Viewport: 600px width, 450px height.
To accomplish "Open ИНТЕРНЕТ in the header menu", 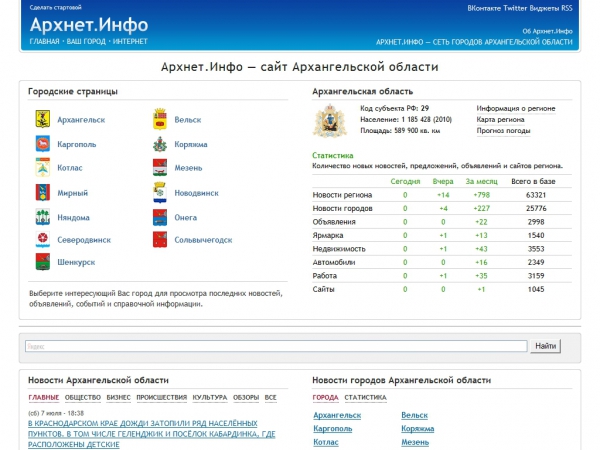I will coord(130,41).
